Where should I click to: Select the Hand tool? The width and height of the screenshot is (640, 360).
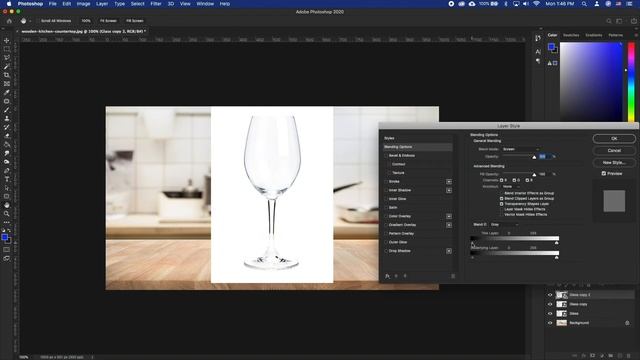point(7,205)
